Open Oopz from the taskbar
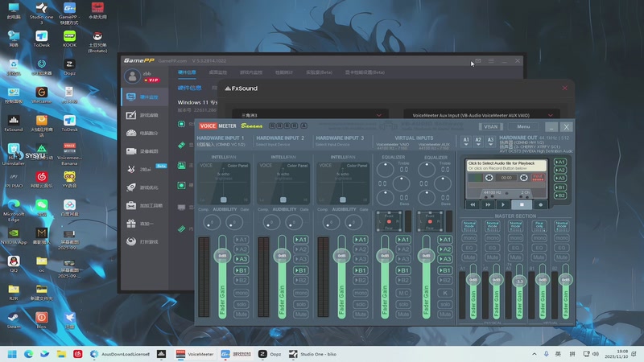 point(270,354)
